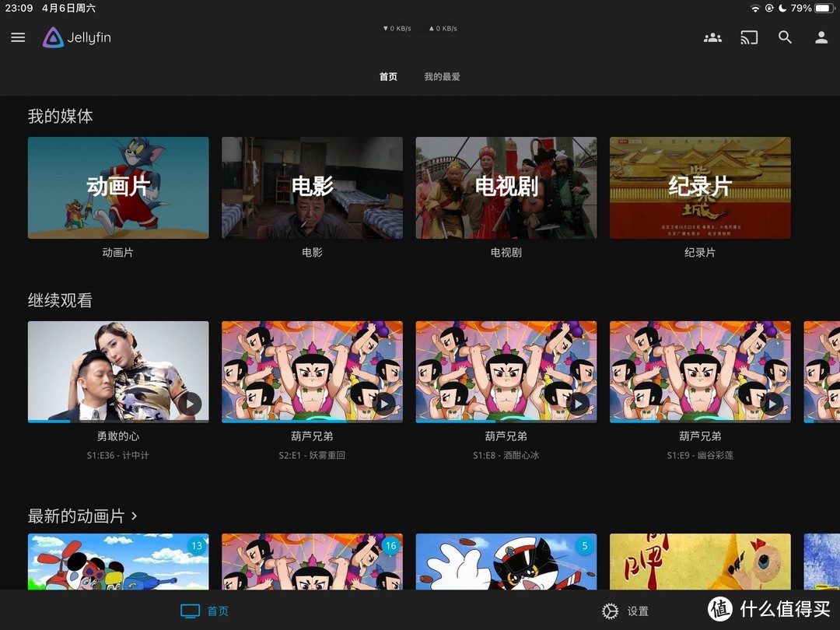Click the Do Not Disturb moon icon

click(x=782, y=8)
